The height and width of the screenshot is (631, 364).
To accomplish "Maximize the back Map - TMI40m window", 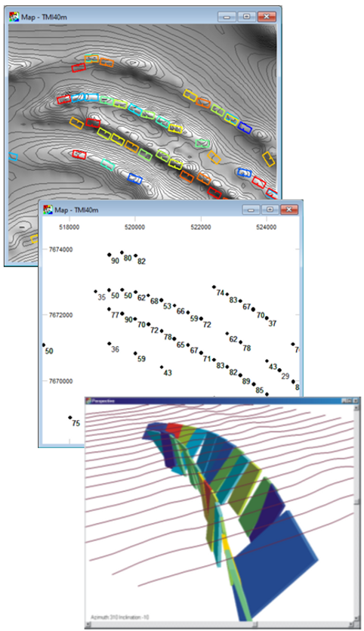I will [246, 17].
